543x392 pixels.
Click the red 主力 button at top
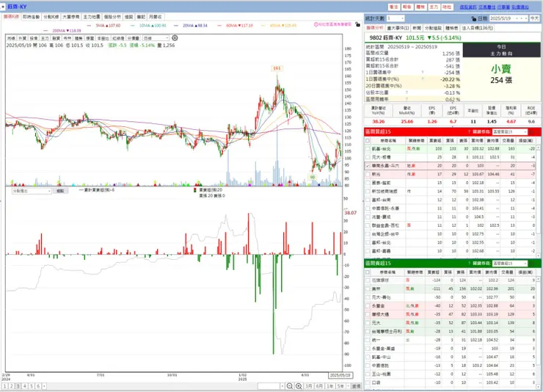click(x=434, y=7)
